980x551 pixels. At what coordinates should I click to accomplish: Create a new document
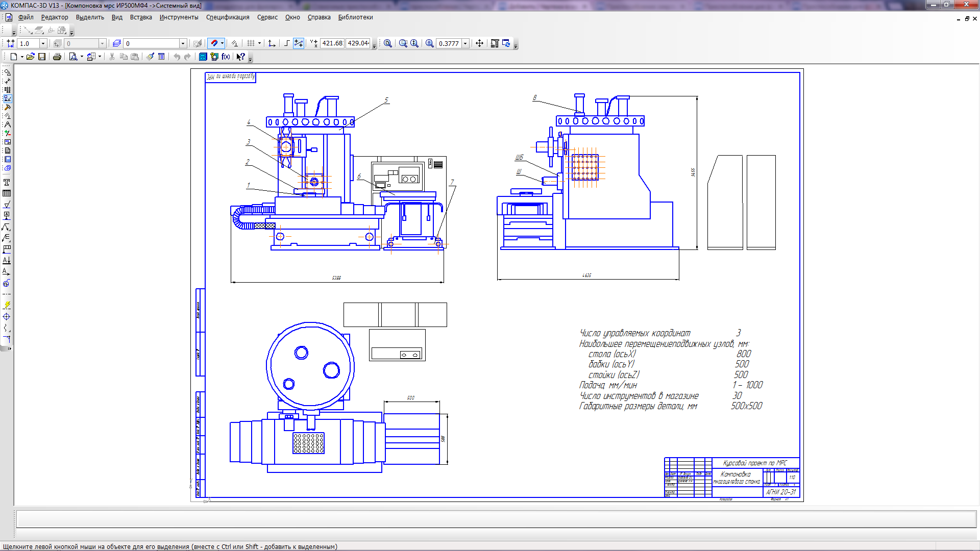coord(14,57)
